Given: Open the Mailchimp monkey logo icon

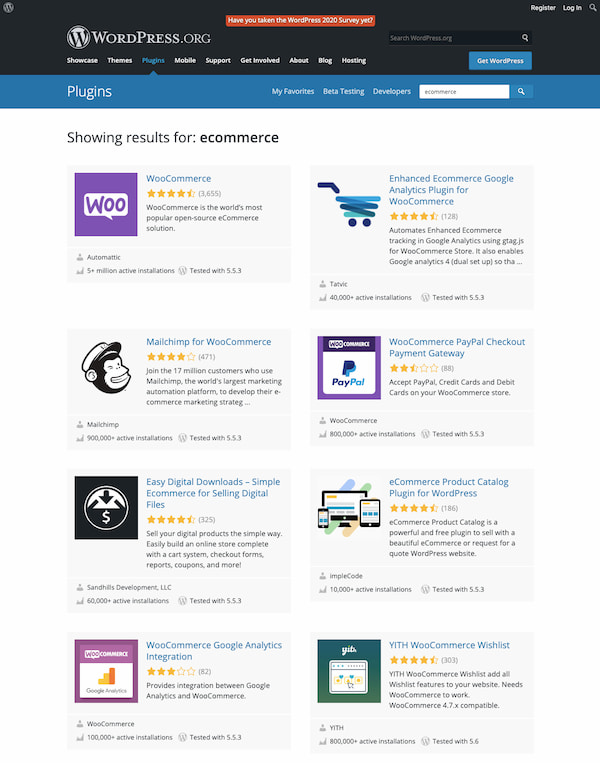Looking at the screenshot, I should (x=106, y=367).
